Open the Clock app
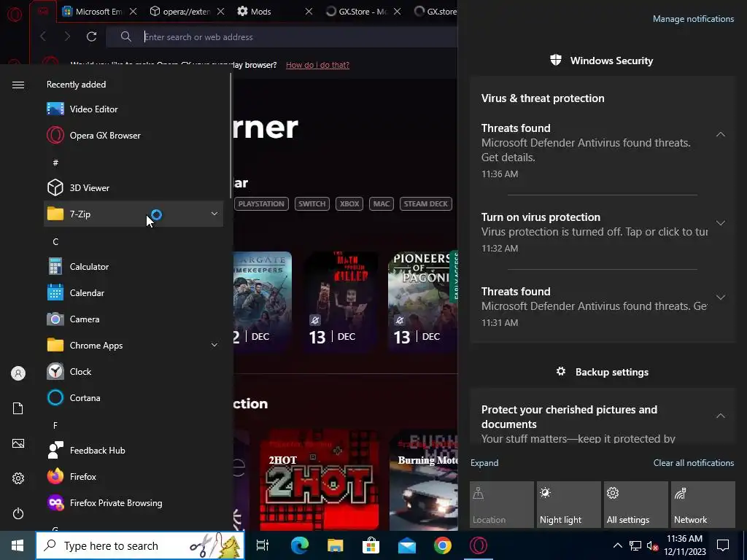The width and height of the screenshot is (747, 560). click(133, 371)
